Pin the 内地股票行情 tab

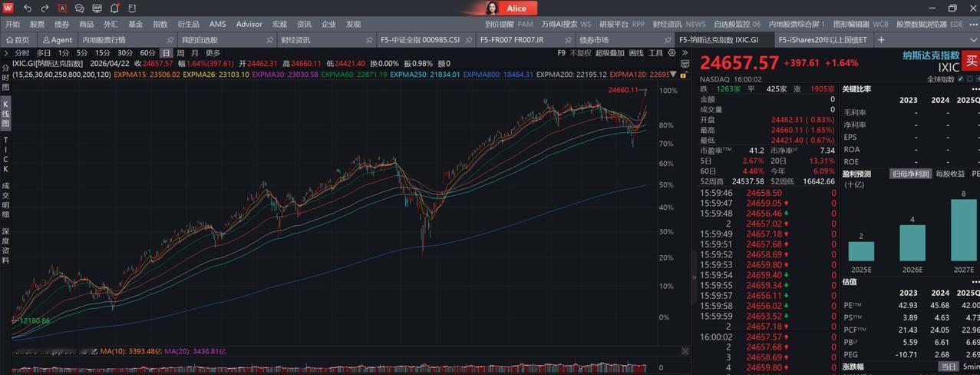point(170,39)
